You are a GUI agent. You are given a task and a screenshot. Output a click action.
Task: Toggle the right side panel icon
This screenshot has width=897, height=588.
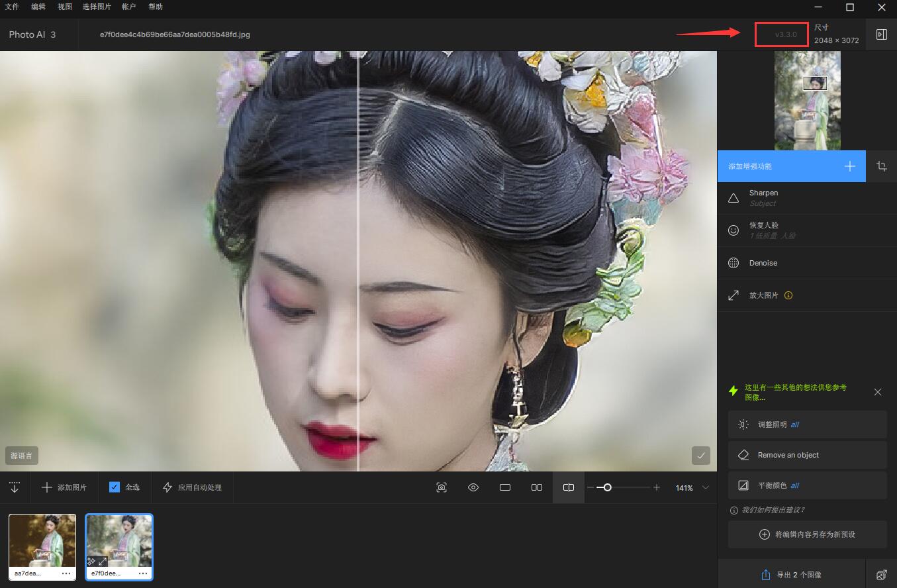[881, 34]
